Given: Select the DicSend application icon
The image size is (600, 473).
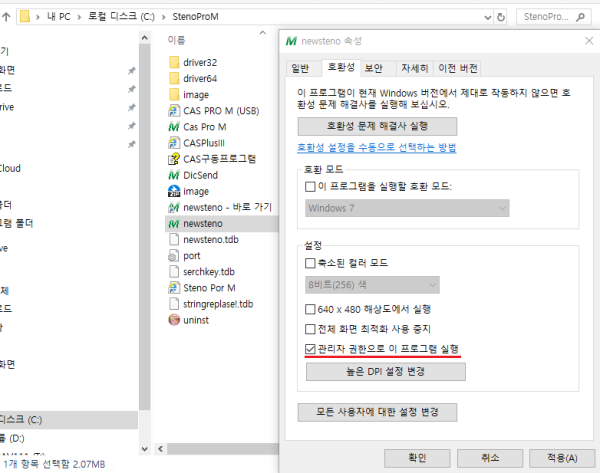Looking at the screenshot, I should [x=173, y=175].
